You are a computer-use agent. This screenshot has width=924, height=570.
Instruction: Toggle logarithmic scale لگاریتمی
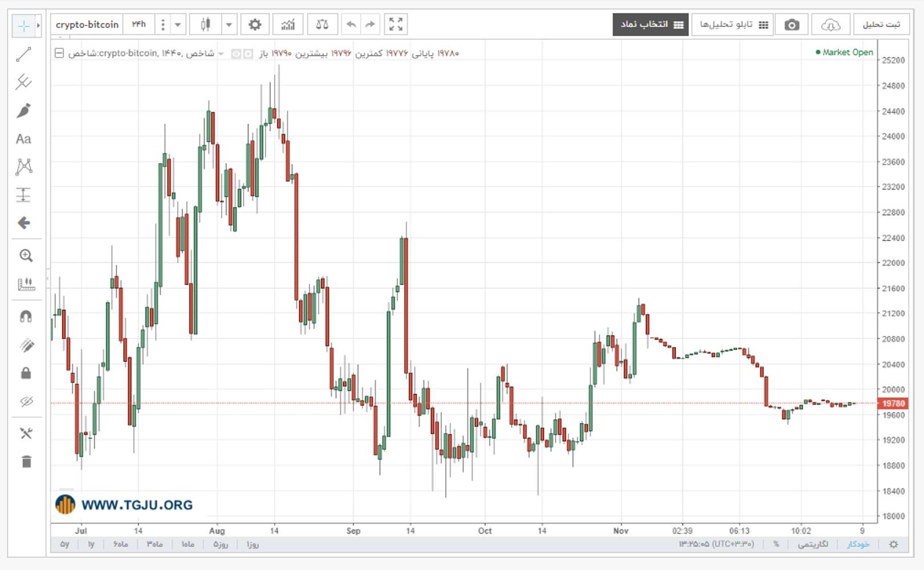[x=812, y=544]
